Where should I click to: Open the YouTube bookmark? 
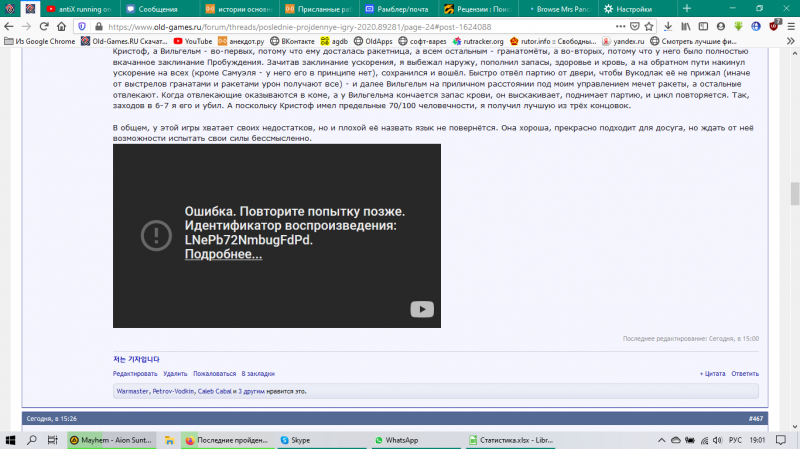coord(193,41)
